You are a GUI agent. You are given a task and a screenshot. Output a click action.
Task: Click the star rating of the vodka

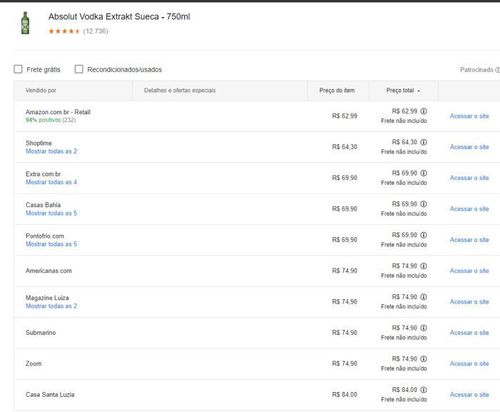(64, 31)
